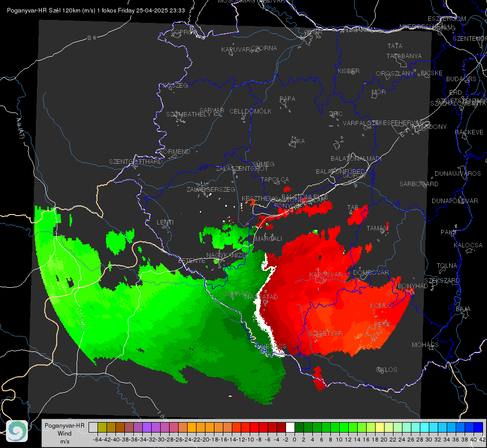Click the BALATONFÜRED label

(340, 172)
